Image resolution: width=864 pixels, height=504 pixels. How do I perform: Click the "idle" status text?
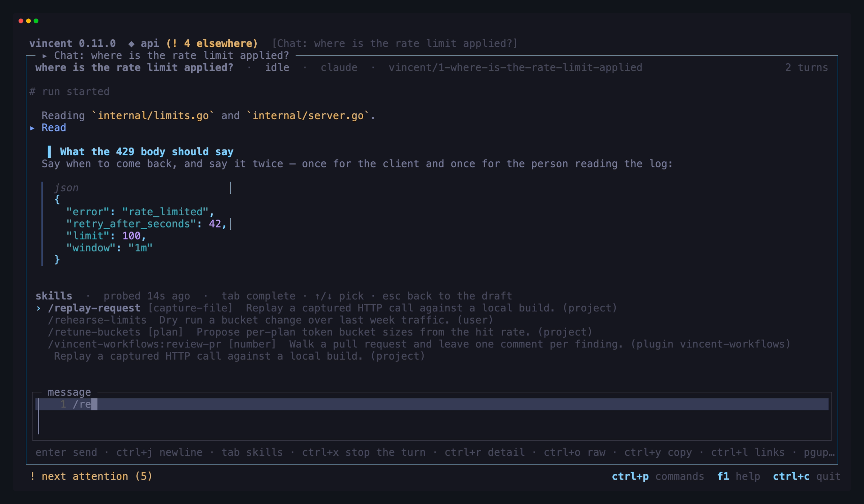277,68
